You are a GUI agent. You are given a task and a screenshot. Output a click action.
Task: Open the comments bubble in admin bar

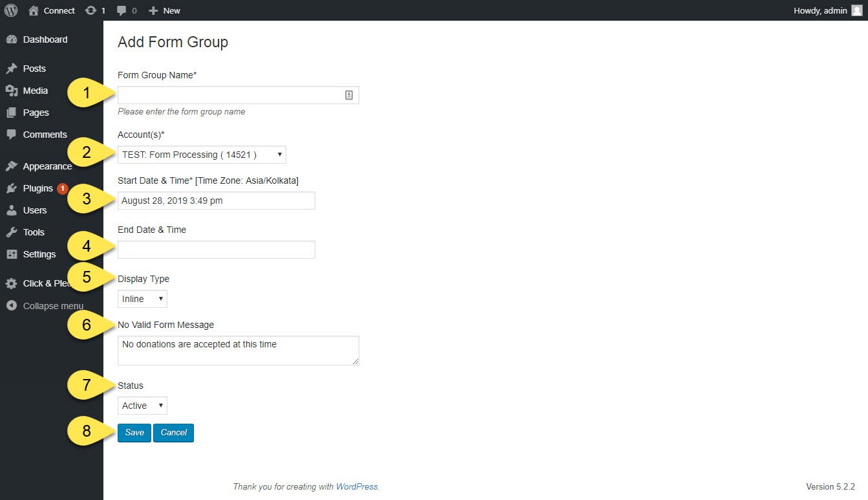122,10
